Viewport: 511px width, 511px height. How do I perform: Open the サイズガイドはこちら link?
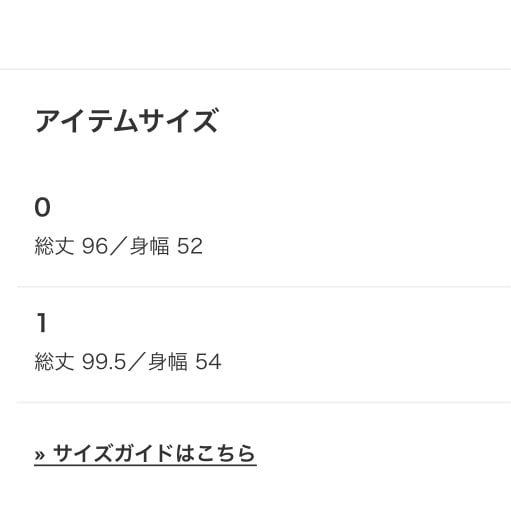145,453
